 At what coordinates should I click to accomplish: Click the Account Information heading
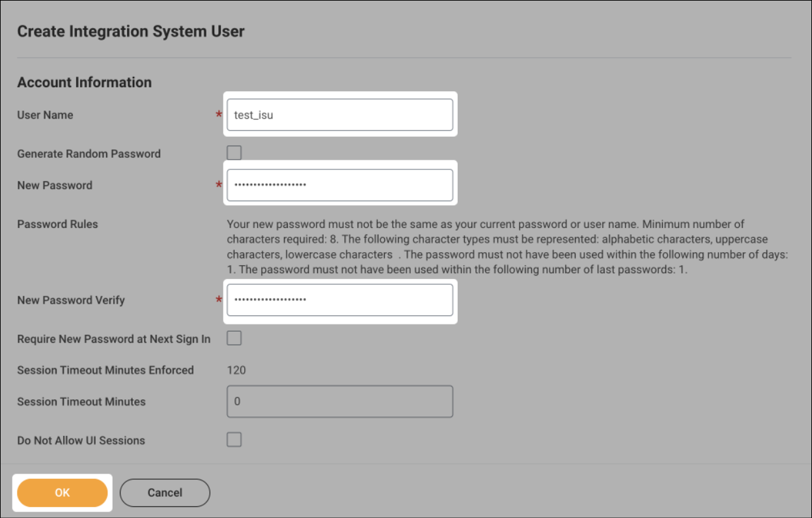[x=85, y=82]
